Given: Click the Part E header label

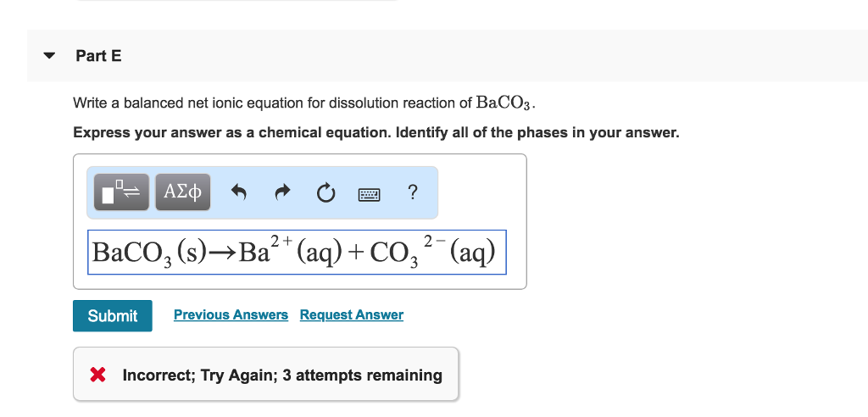Looking at the screenshot, I should click(98, 56).
